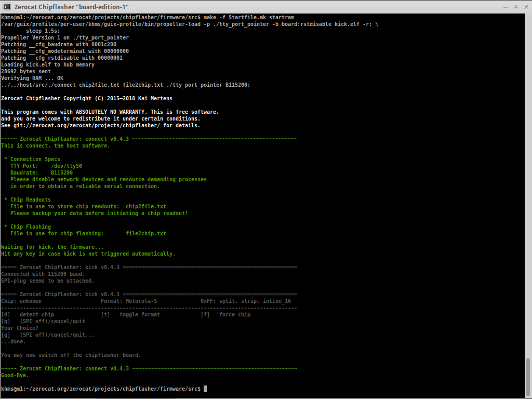532x399 pixels.
Task: Click the '[t] toggle format' option
Action: coord(130,314)
